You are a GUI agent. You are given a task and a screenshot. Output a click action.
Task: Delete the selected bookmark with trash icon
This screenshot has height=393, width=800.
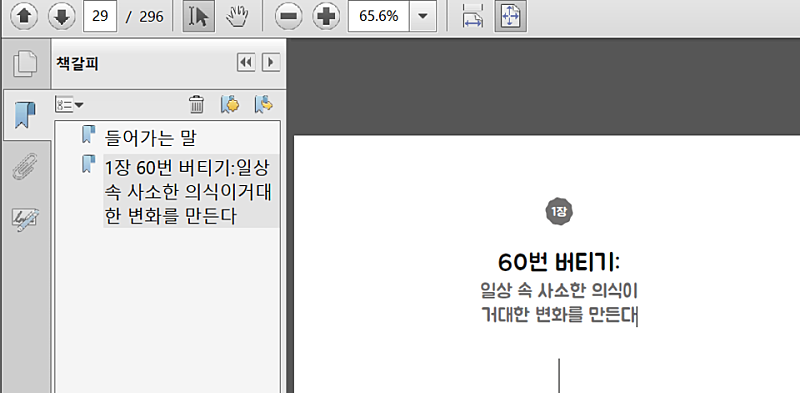point(196,105)
